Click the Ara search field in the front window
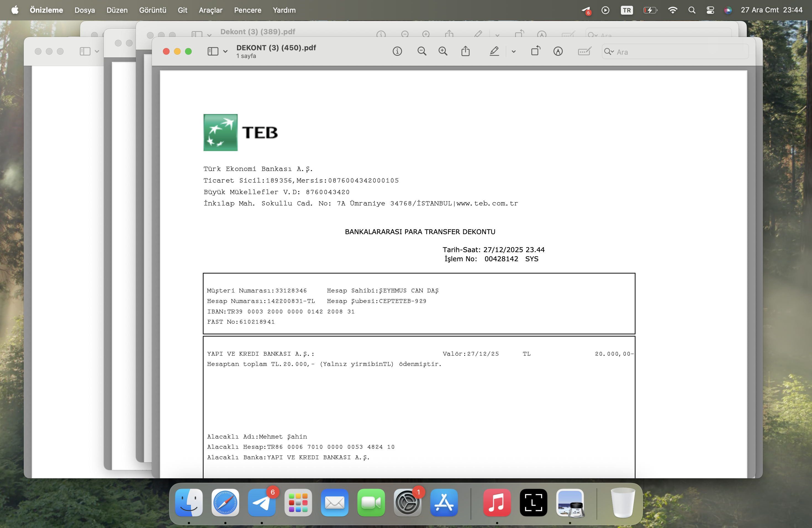The height and width of the screenshot is (528, 812). [x=675, y=52]
